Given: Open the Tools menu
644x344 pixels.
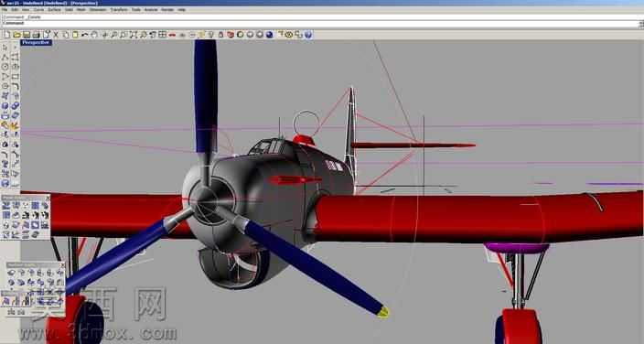Looking at the screenshot, I should (x=136, y=9).
